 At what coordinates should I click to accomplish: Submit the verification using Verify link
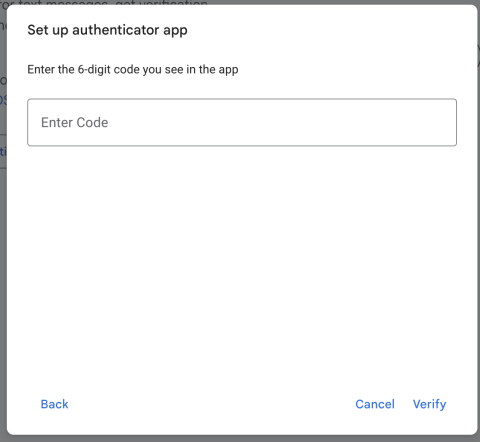[429, 404]
